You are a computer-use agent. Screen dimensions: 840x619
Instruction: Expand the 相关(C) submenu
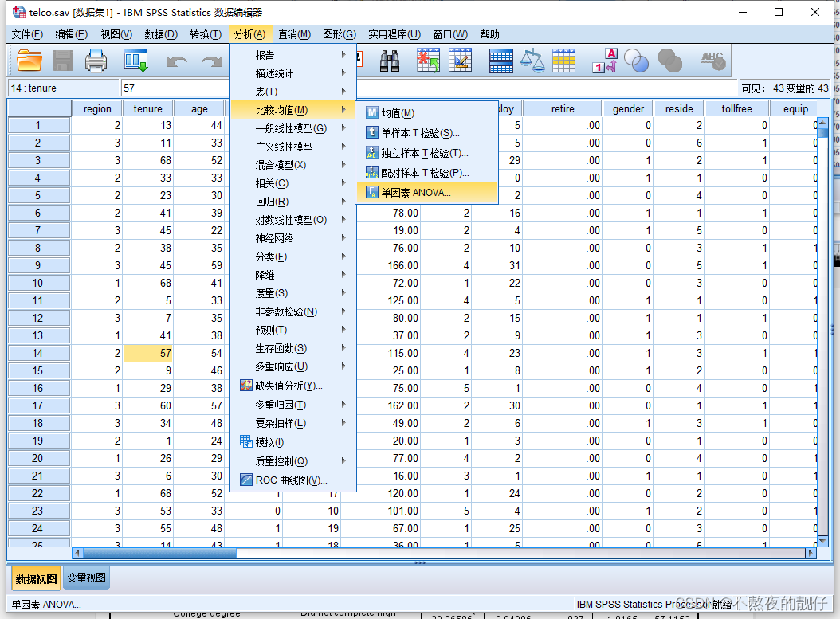point(292,184)
